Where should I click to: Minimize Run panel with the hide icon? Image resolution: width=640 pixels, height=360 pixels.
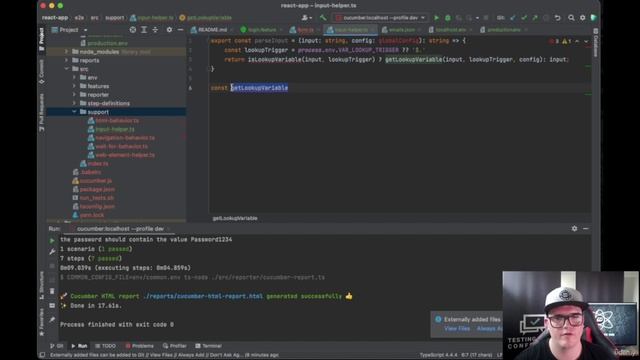click(586, 229)
